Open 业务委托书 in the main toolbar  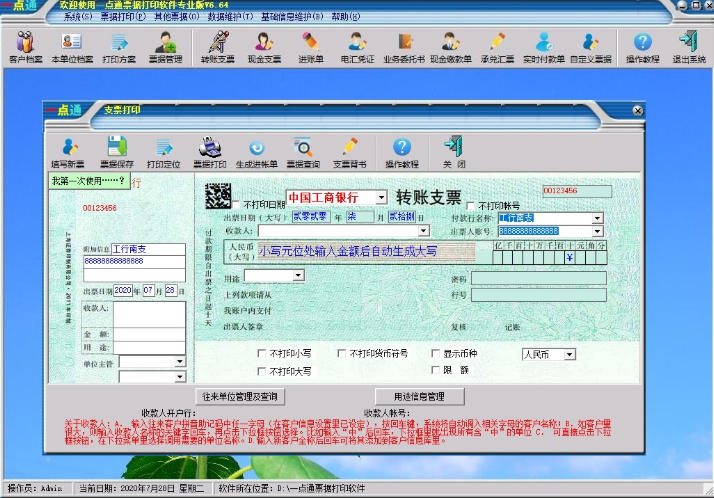pyautogui.click(x=404, y=47)
